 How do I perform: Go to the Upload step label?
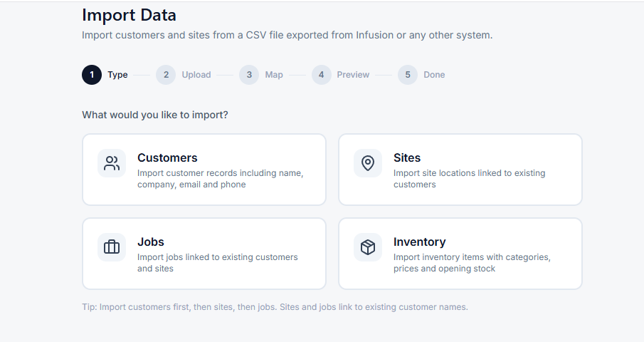point(196,75)
